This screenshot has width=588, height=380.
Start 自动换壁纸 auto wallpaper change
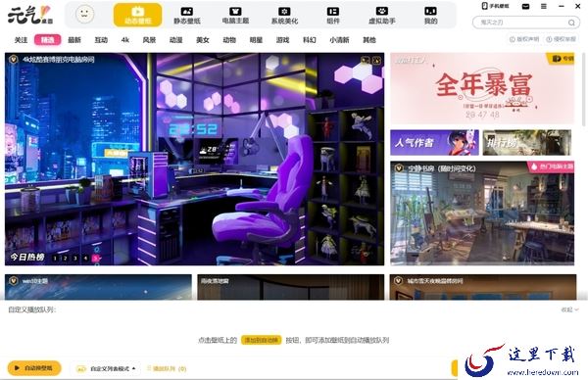tap(34, 368)
